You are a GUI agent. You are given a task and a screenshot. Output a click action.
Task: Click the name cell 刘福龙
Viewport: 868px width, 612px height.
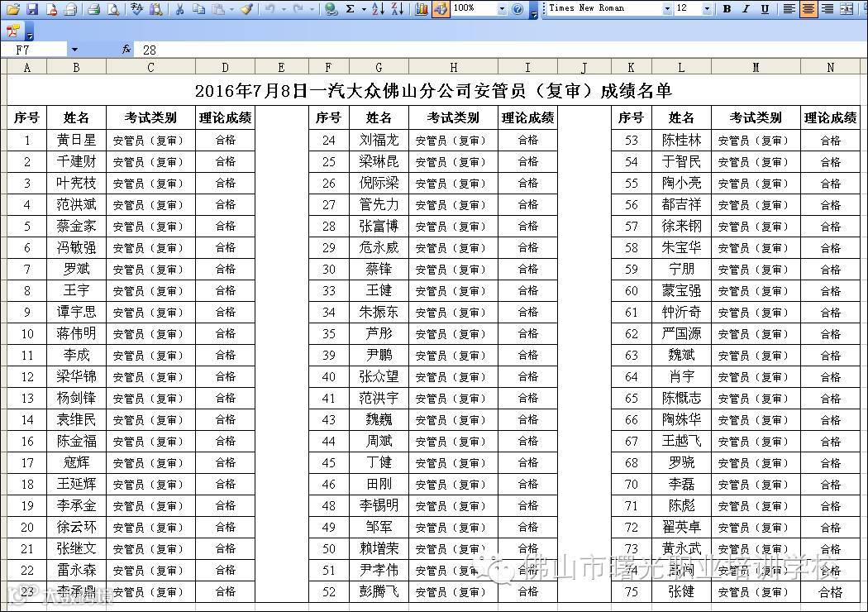(x=379, y=140)
